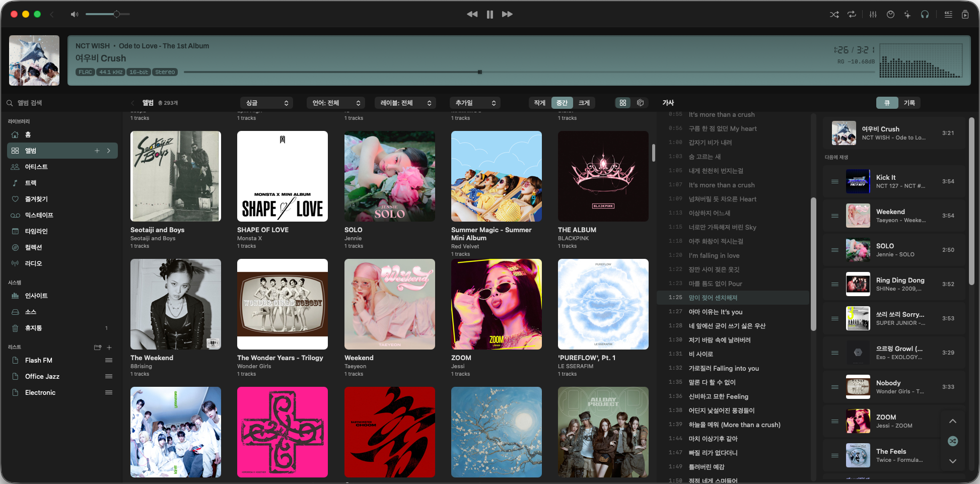Screen dimensions: 980x484
Task: Click the queue up chevron
Action: (x=953, y=421)
